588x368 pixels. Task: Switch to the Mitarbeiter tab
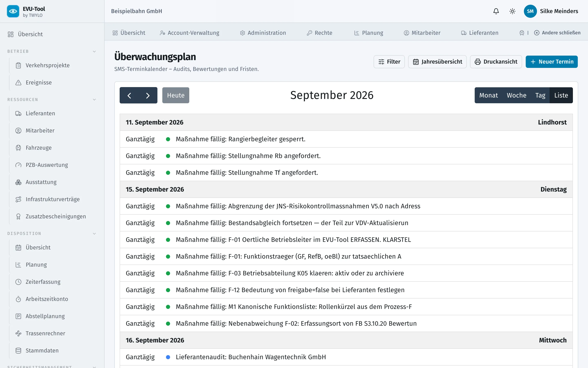(x=422, y=33)
